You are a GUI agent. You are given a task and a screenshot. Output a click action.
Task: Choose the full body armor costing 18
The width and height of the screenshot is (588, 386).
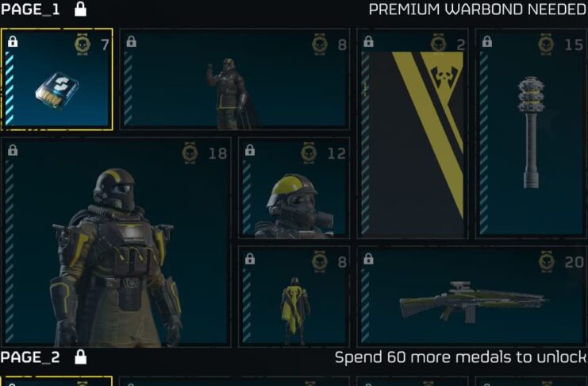click(116, 241)
